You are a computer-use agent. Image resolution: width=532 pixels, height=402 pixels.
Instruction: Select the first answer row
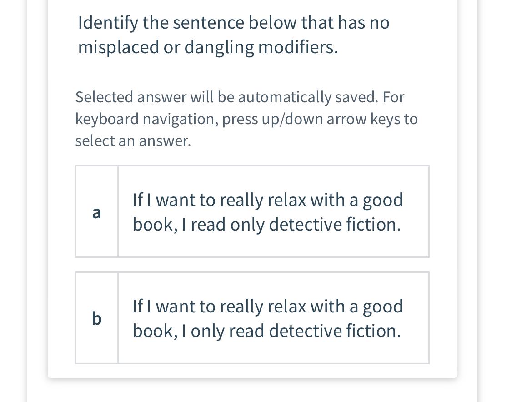(x=252, y=211)
